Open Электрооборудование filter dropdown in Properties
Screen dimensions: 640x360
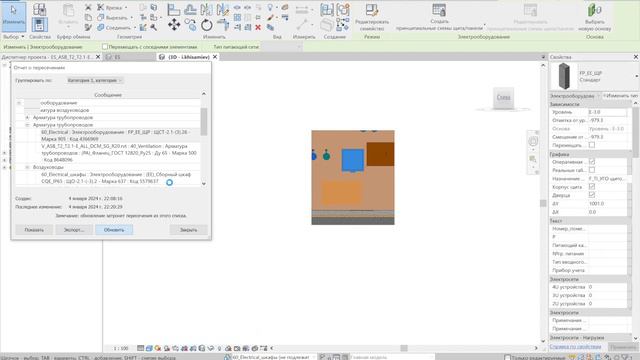point(576,96)
